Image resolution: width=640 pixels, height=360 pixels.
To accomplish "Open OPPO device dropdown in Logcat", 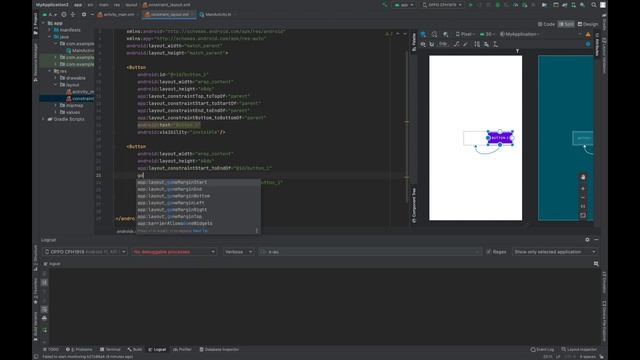I will pos(85,252).
